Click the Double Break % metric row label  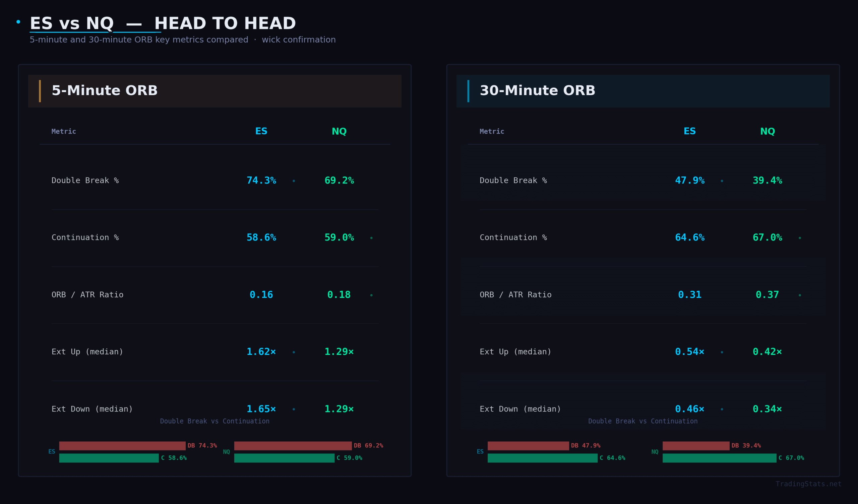(85, 181)
